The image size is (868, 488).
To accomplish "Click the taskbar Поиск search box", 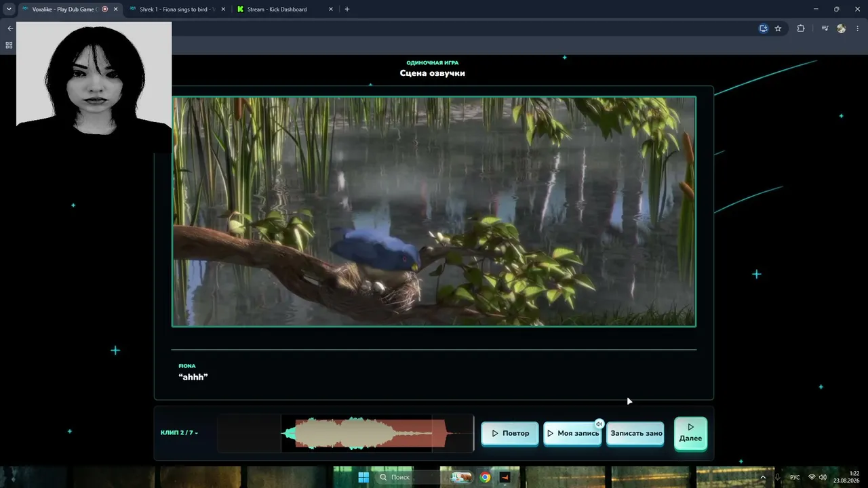I will click(425, 477).
